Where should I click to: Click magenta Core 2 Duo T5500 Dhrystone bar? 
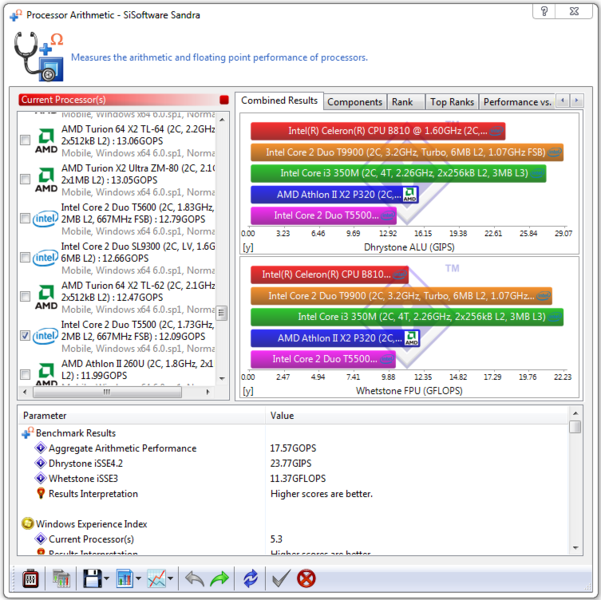(x=323, y=215)
